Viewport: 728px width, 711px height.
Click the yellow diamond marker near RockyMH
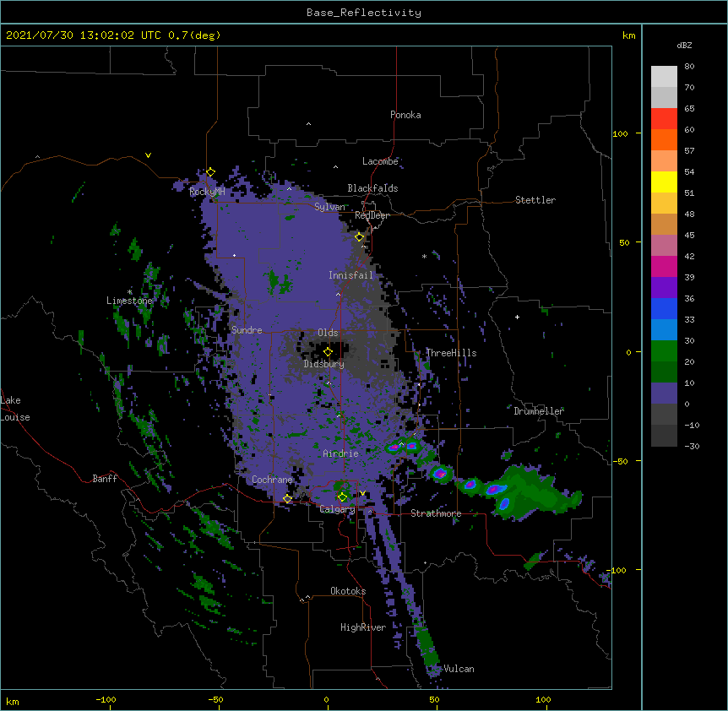(x=210, y=172)
